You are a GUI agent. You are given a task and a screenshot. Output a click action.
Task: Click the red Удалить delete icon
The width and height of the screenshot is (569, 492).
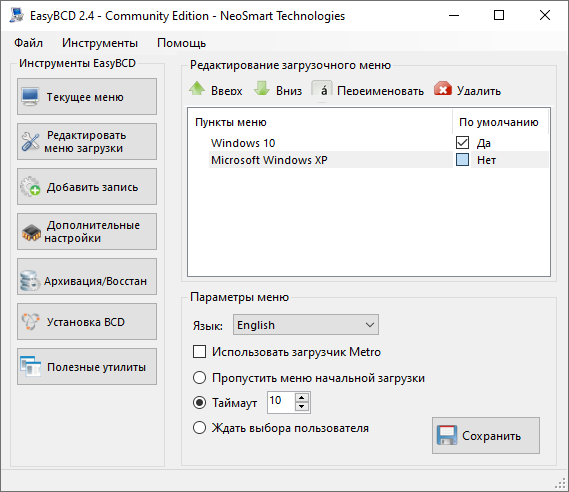pos(443,89)
